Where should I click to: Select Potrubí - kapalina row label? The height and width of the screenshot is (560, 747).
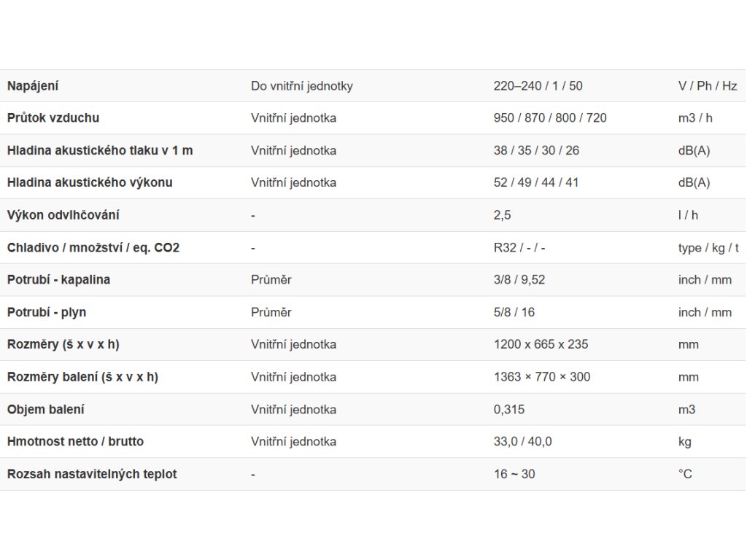point(58,280)
